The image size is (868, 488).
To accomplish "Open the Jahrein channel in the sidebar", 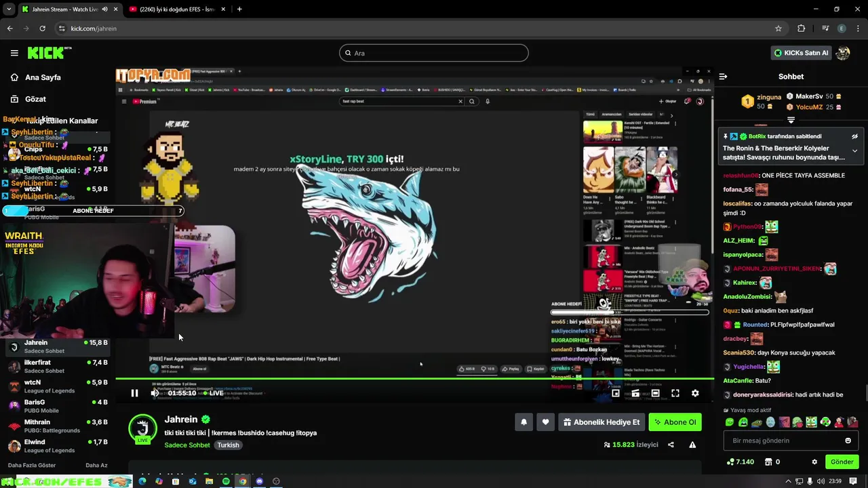I will pyautogui.click(x=58, y=346).
